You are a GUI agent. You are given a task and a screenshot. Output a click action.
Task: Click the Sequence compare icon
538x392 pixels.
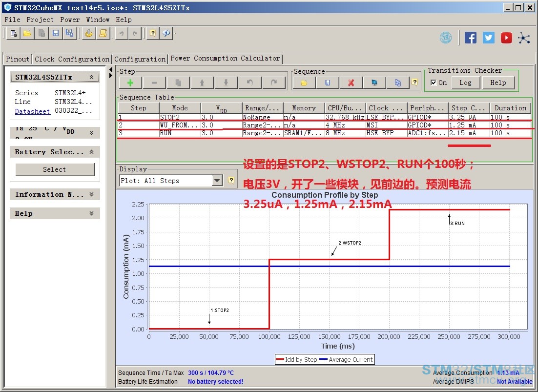coord(398,83)
